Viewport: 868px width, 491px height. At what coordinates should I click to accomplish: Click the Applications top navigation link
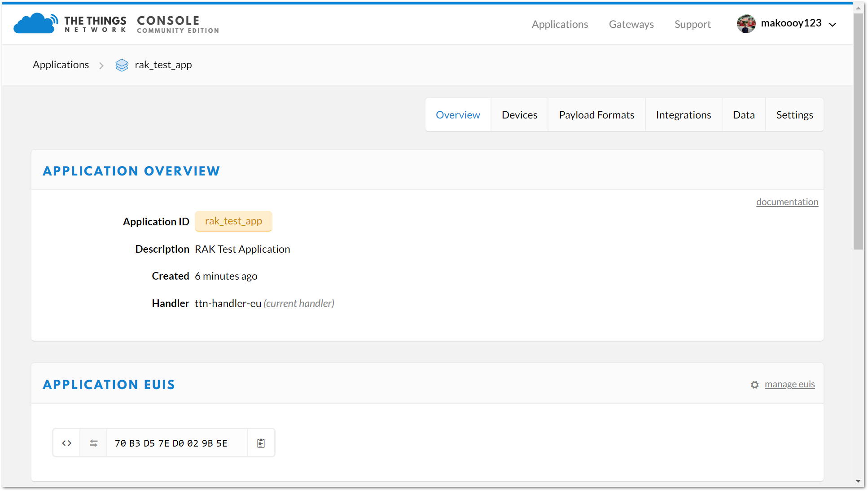pyautogui.click(x=559, y=23)
